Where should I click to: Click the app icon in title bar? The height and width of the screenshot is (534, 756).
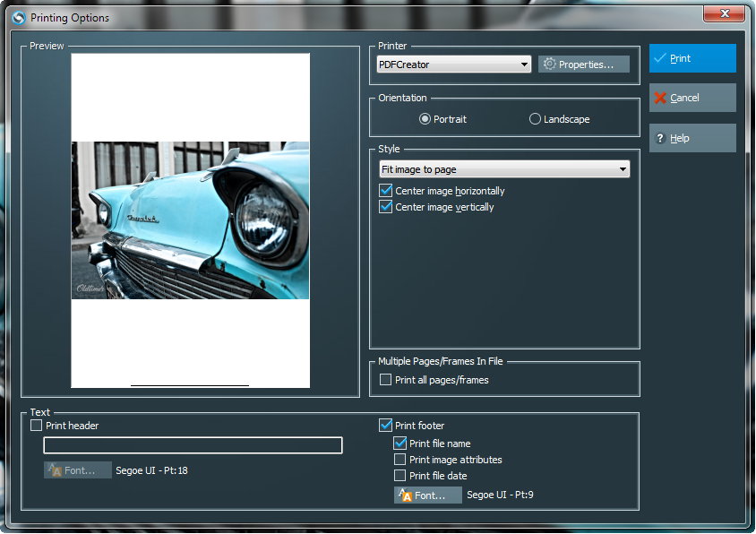(17, 17)
